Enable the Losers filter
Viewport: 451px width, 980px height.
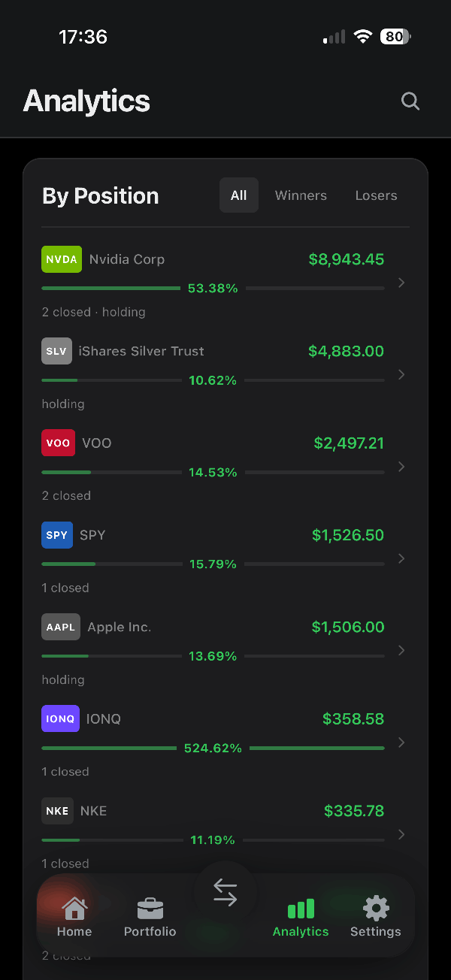376,195
